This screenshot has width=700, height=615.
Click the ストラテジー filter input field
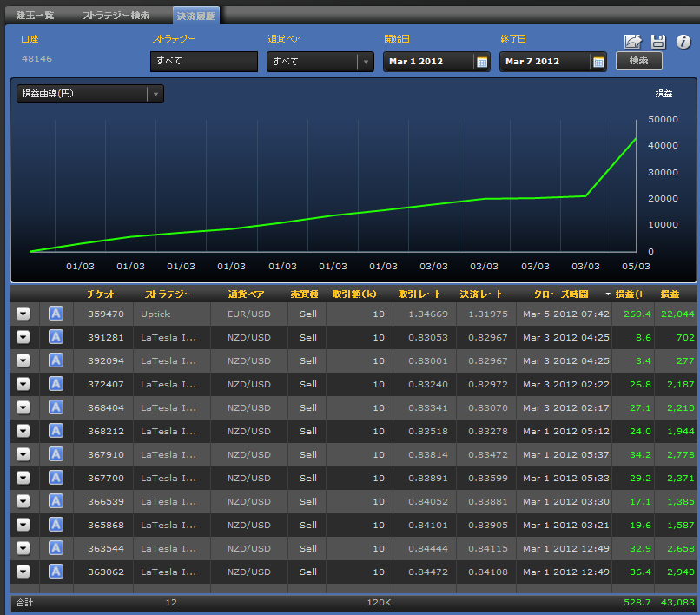pos(204,62)
